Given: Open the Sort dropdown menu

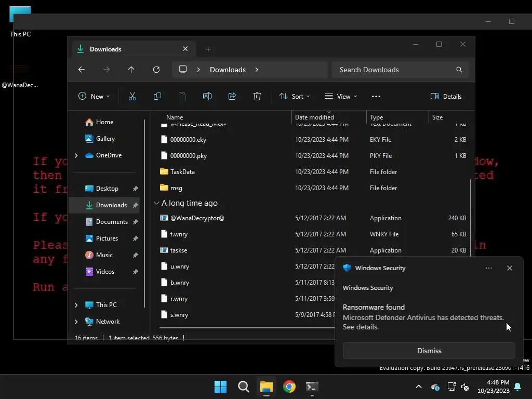Looking at the screenshot, I should coord(295,96).
